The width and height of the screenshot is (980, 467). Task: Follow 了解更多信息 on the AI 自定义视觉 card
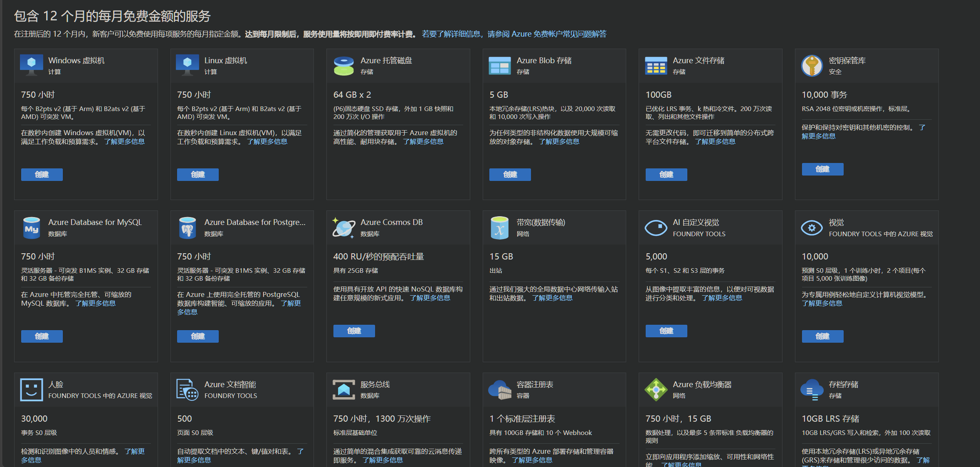pyautogui.click(x=722, y=298)
